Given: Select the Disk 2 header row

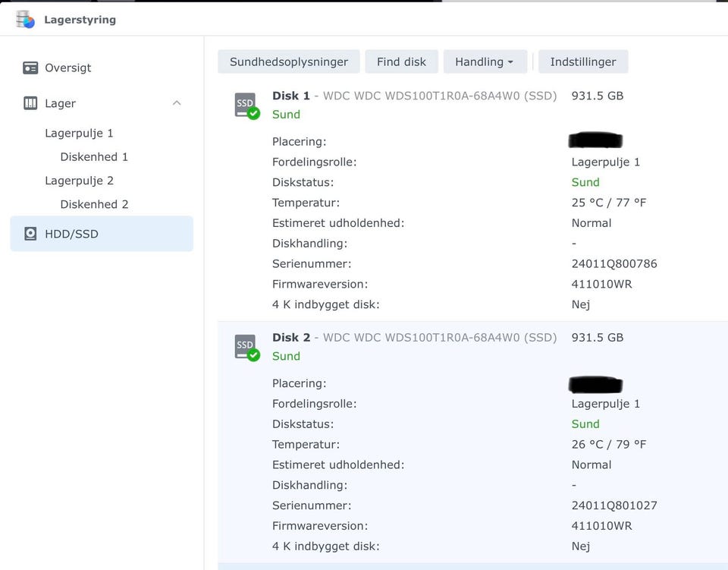Looking at the screenshot, I should pos(414,338).
